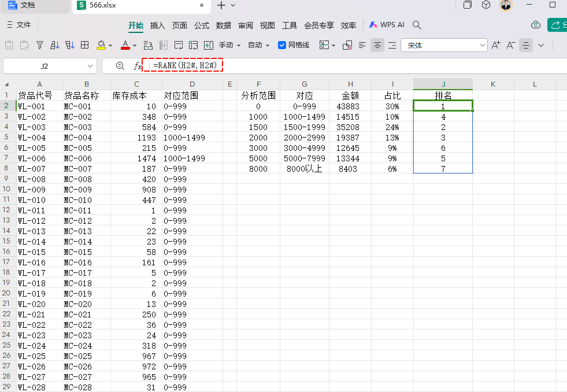Open the Name Box J2 dropdown
The image size is (567, 392).
click(x=90, y=66)
